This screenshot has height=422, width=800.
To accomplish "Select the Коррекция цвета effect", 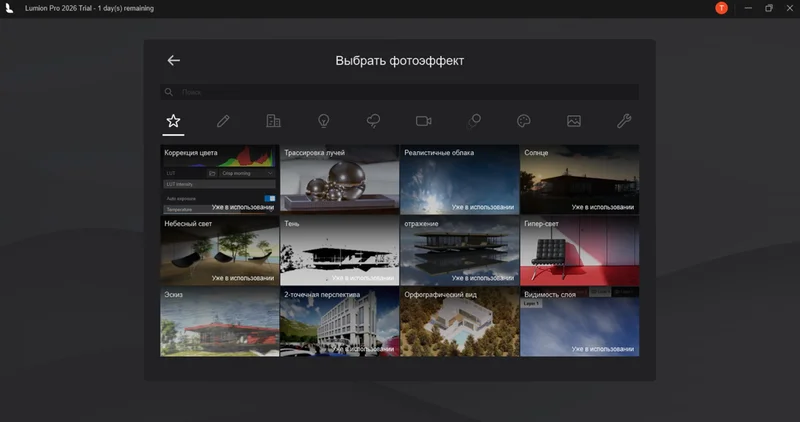I will (219, 179).
